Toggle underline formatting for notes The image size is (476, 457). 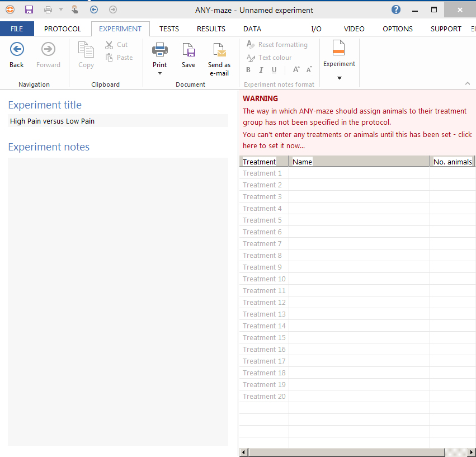[274, 70]
